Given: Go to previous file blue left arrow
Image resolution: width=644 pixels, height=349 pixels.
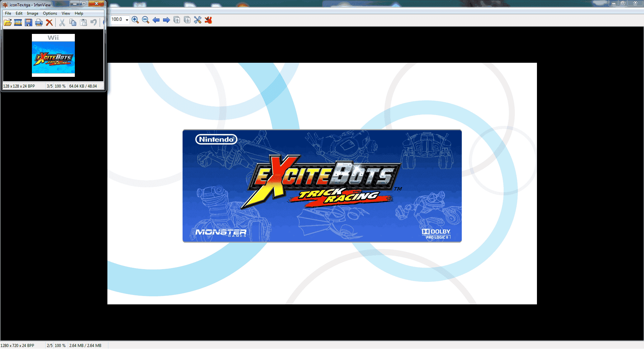Looking at the screenshot, I should click(156, 20).
